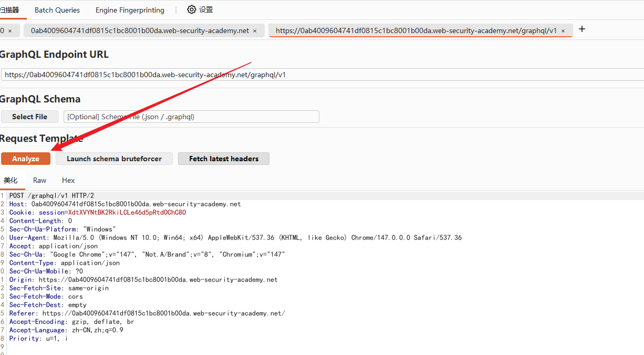Add a new tab with plus icon
This screenshot has width=644, height=355.
pos(581,29)
